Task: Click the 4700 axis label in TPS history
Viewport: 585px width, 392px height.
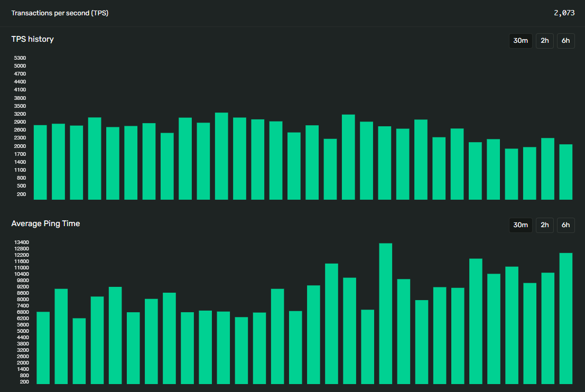Action: coord(20,74)
